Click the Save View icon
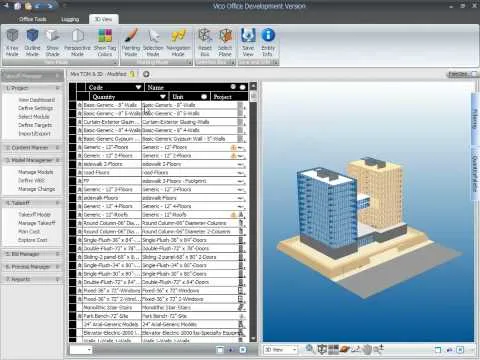 (x=248, y=42)
